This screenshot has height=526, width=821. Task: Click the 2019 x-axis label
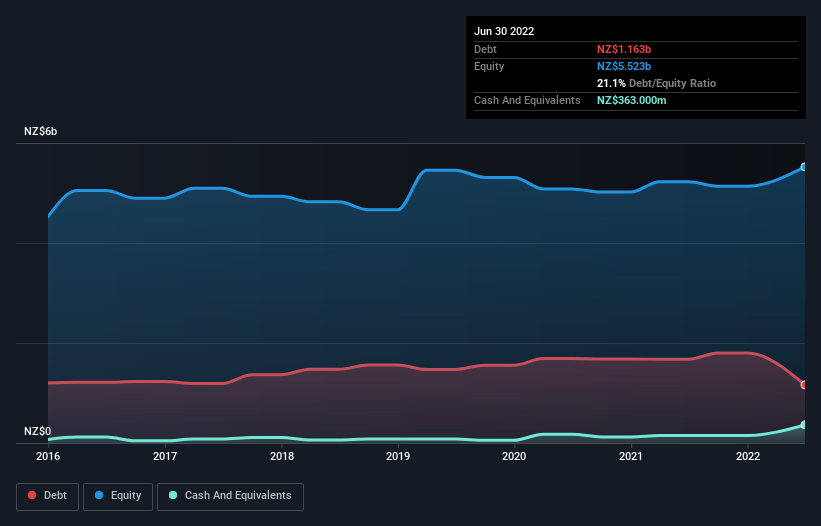(398, 456)
